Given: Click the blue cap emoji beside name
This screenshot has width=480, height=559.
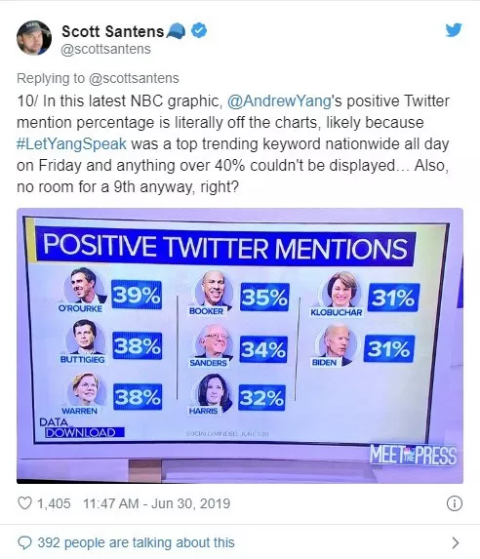Looking at the screenshot, I should [176, 31].
